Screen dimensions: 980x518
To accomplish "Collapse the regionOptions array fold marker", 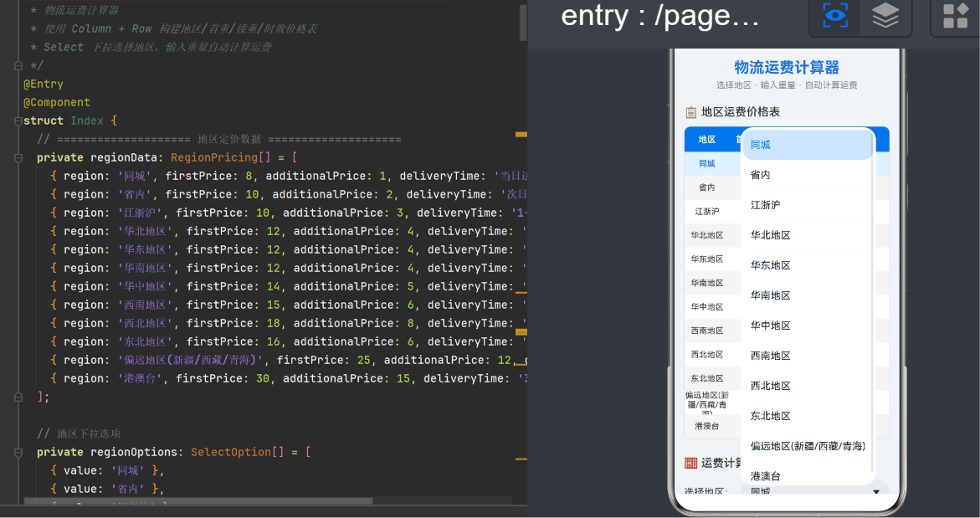I will [x=18, y=452].
